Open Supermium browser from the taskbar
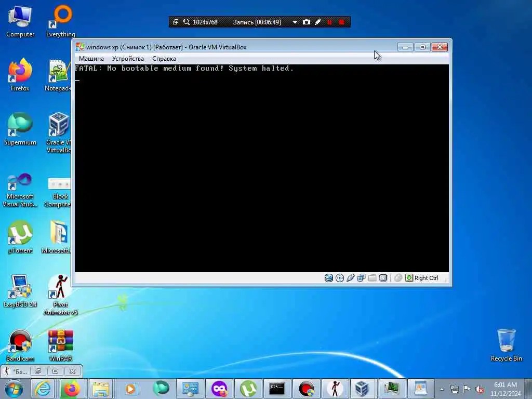532x399 pixels. coord(161,389)
